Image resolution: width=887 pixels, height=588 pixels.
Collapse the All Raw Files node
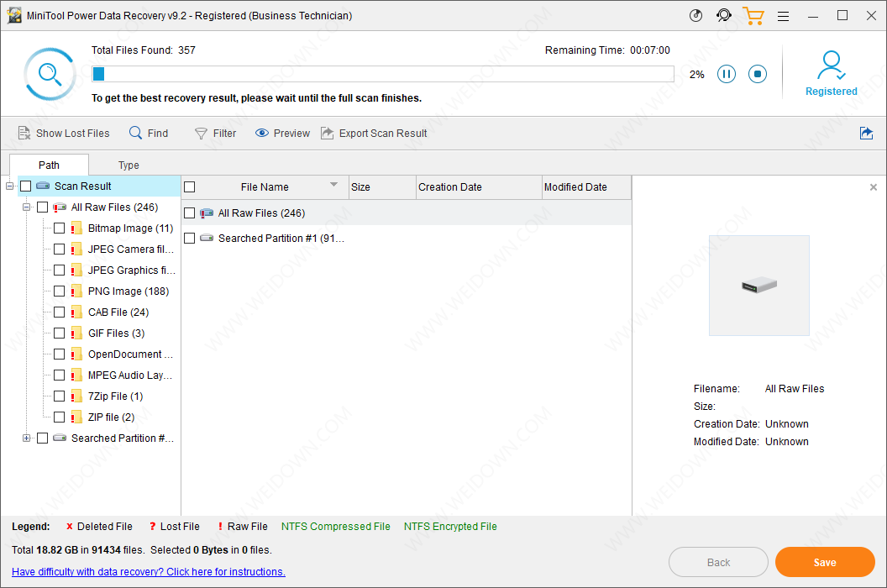coord(26,207)
